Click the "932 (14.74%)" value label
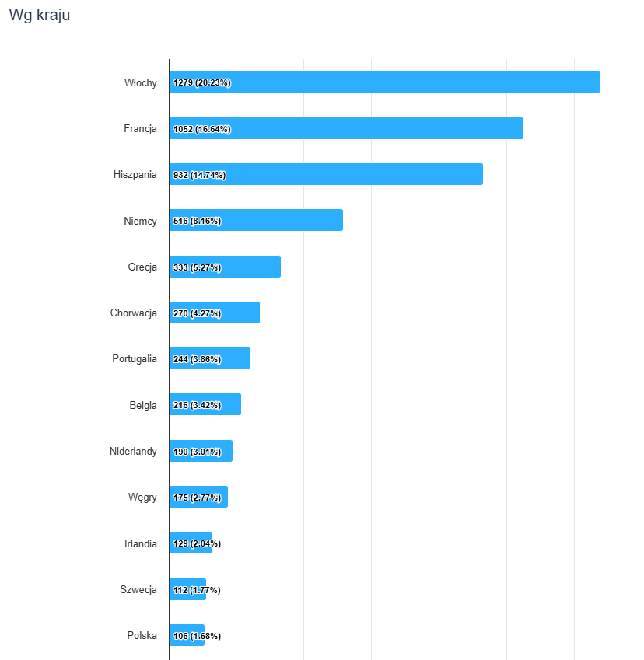 [x=199, y=175]
